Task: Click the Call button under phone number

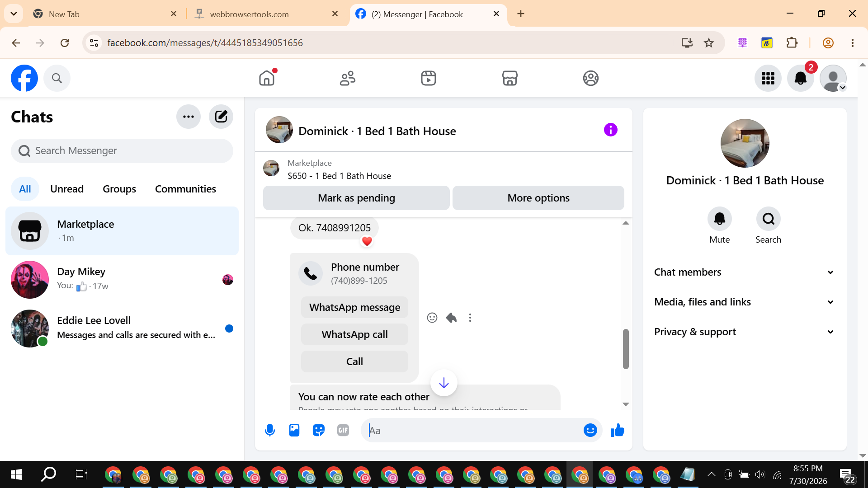Action: coord(354,361)
